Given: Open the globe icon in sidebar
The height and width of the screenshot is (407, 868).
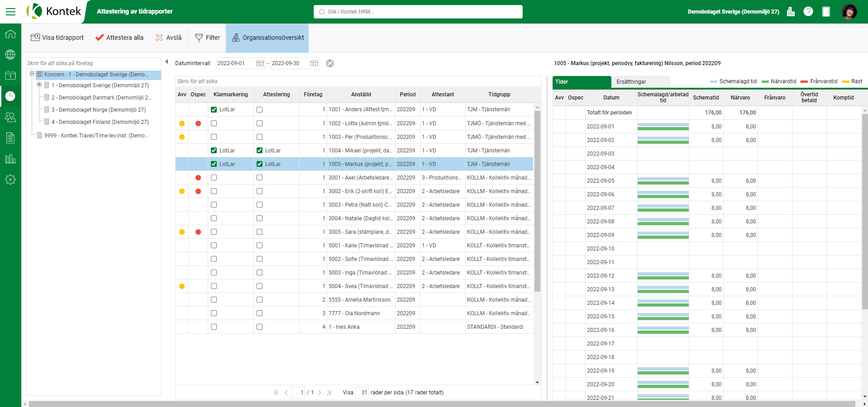Looking at the screenshot, I should click(10, 55).
